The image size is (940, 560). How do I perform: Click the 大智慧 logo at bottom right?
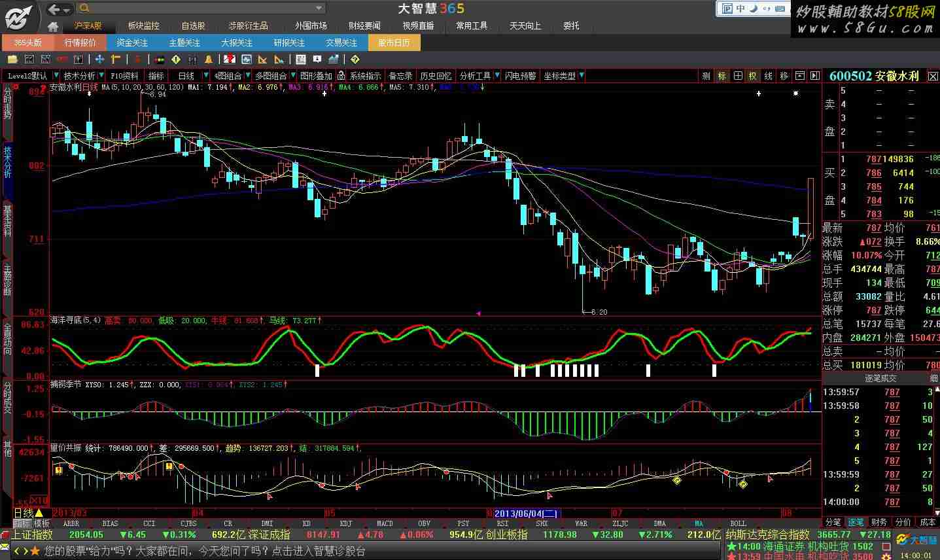916,540
